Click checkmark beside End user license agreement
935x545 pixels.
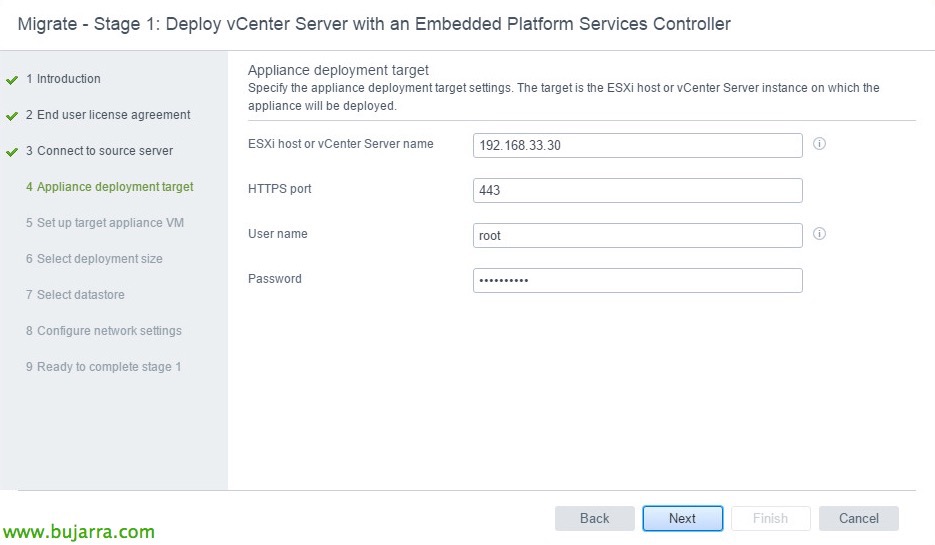(x=12, y=116)
